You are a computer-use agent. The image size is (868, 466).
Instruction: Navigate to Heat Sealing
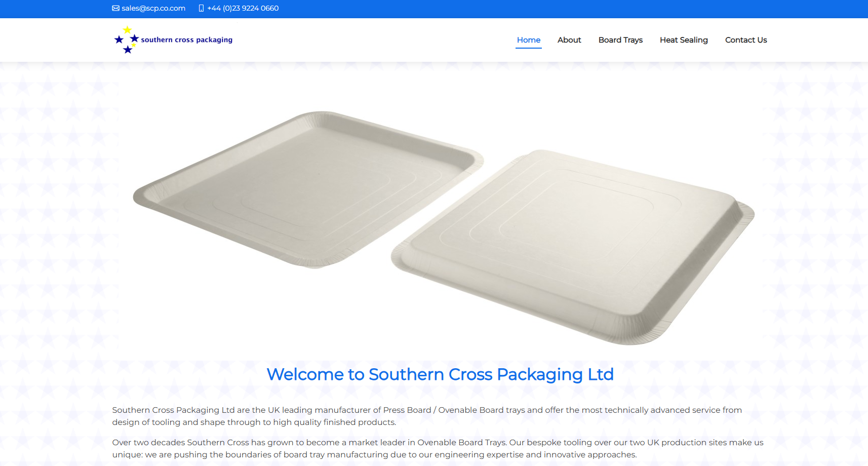[x=684, y=40]
